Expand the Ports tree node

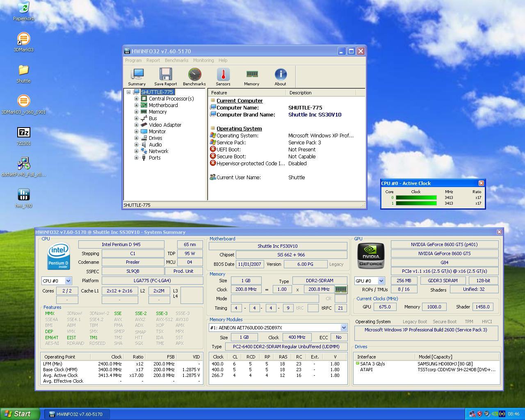tap(136, 158)
